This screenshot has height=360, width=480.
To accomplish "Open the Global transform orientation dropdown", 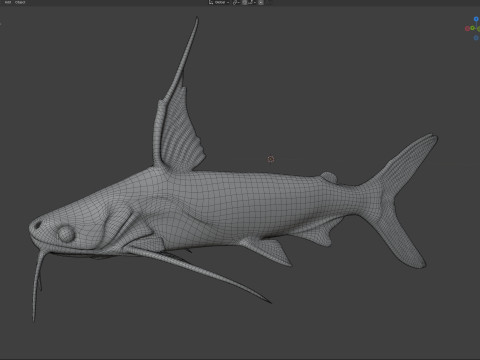I will pos(219,2).
